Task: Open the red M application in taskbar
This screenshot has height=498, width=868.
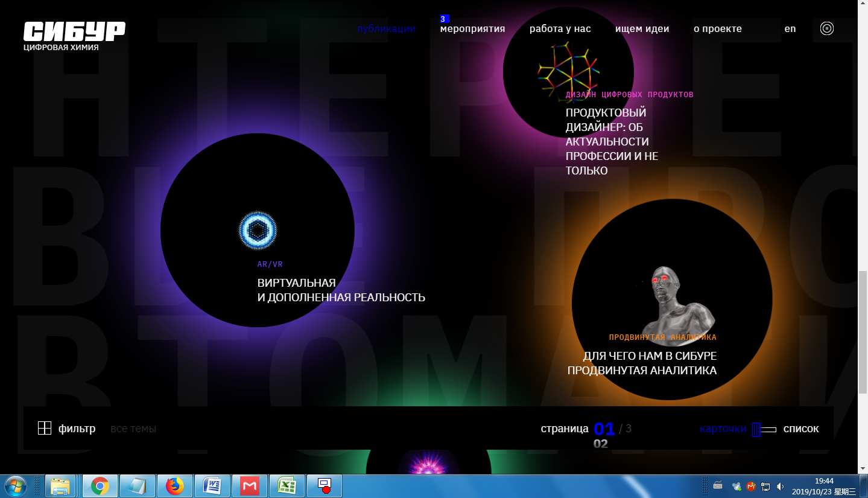Action: coord(250,486)
